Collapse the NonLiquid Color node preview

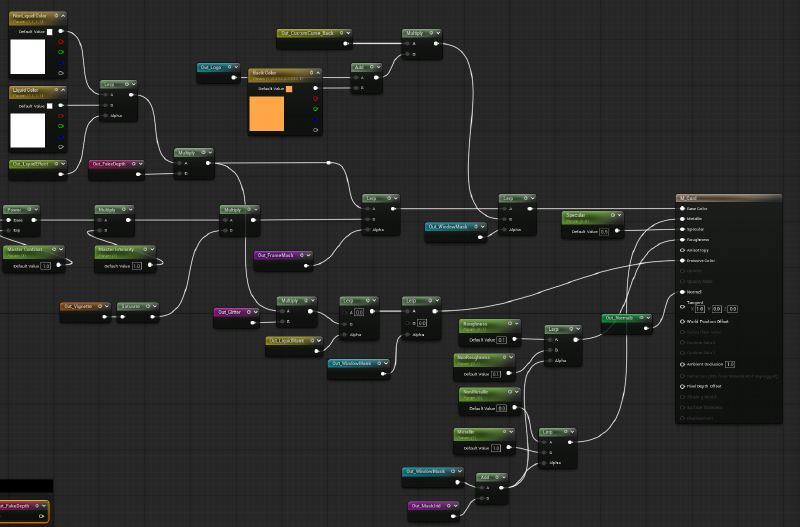click(x=65, y=17)
